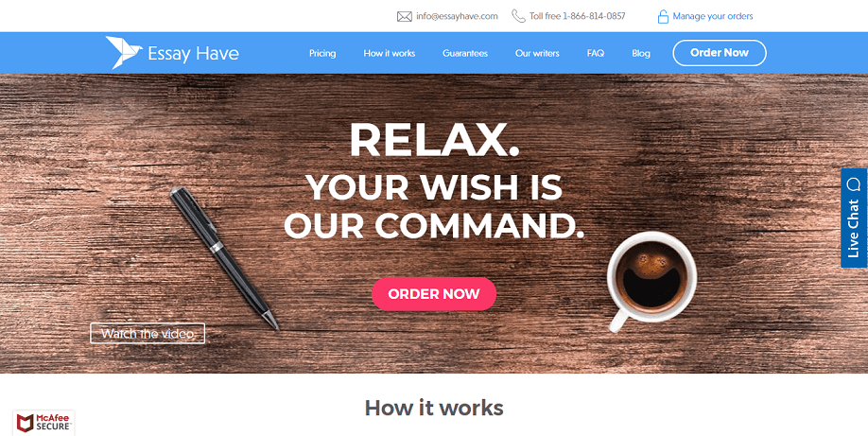This screenshot has height=436, width=868.
Task: Open the FAQ page
Action: [596, 53]
